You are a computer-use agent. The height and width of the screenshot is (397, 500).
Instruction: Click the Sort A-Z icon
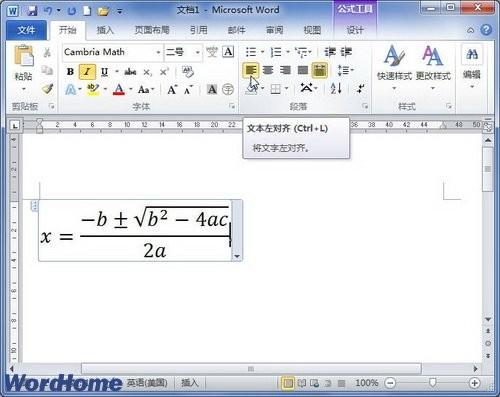click(x=336, y=89)
